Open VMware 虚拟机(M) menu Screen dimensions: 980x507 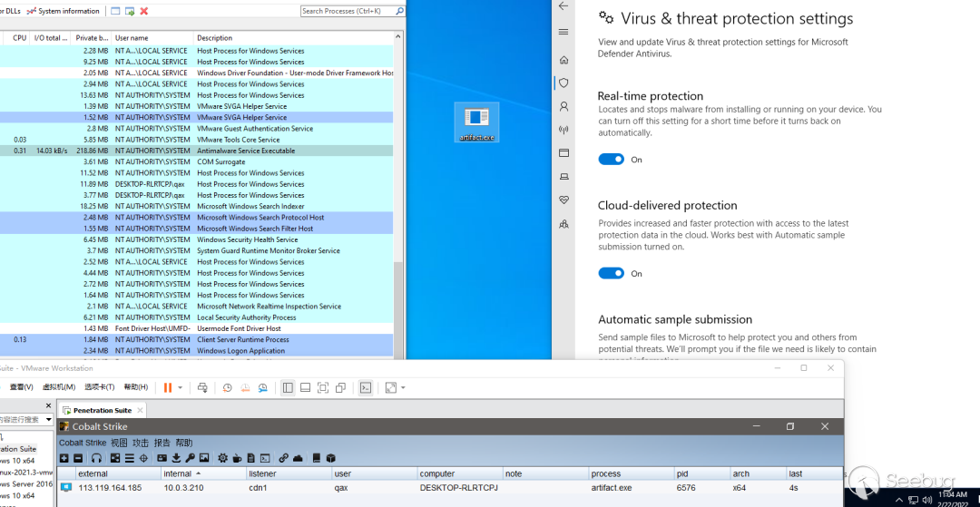coord(59,387)
